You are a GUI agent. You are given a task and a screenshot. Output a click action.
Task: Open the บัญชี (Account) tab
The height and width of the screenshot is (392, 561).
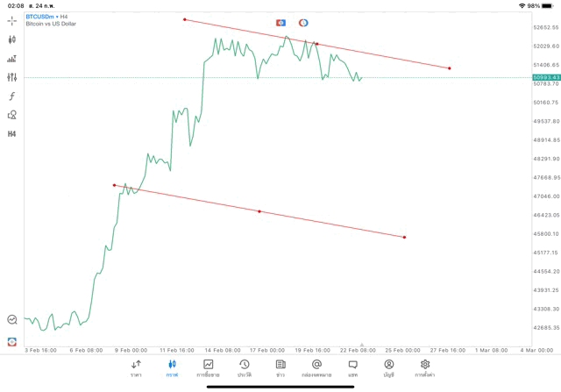389,367
